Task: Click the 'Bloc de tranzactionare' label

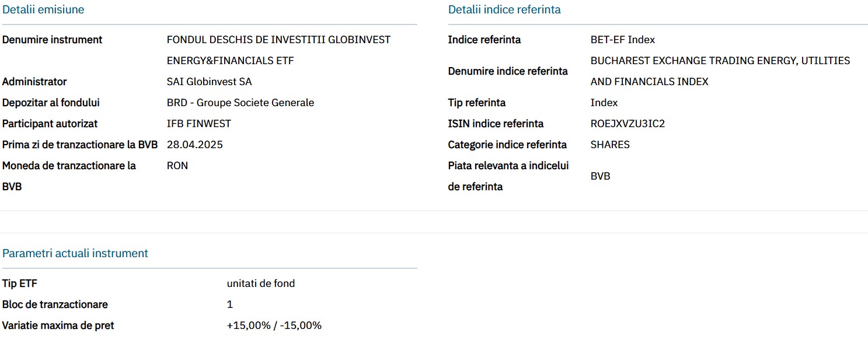Action: 55,305
